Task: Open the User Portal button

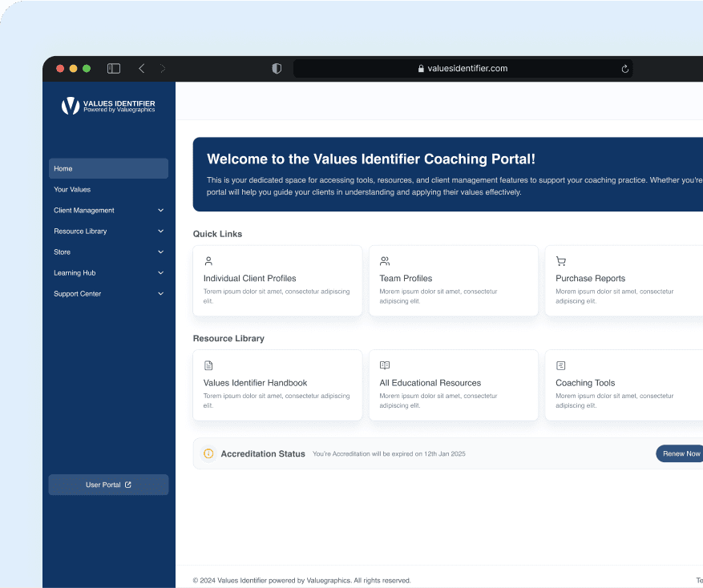Action: [108, 485]
